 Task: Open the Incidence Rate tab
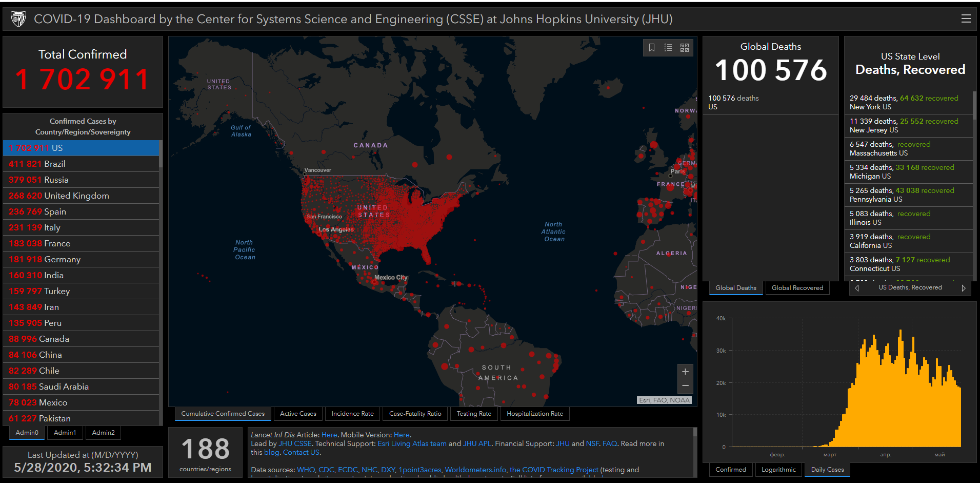pyautogui.click(x=353, y=414)
